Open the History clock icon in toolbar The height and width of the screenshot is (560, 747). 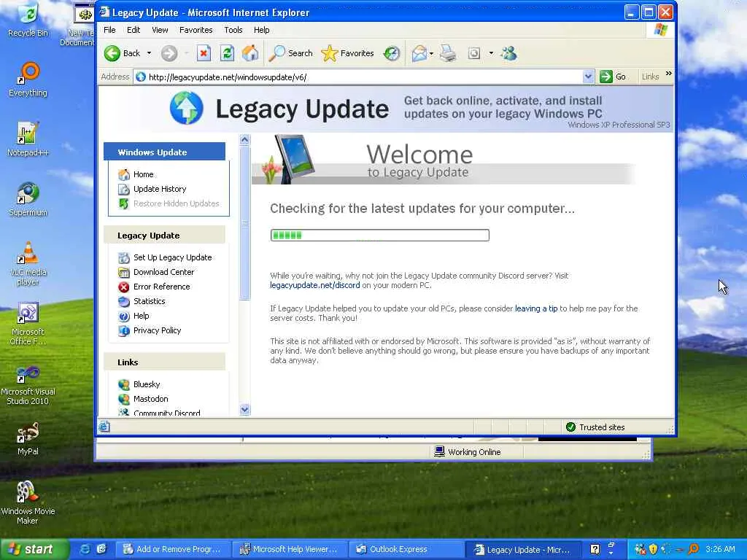[x=392, y=53]
